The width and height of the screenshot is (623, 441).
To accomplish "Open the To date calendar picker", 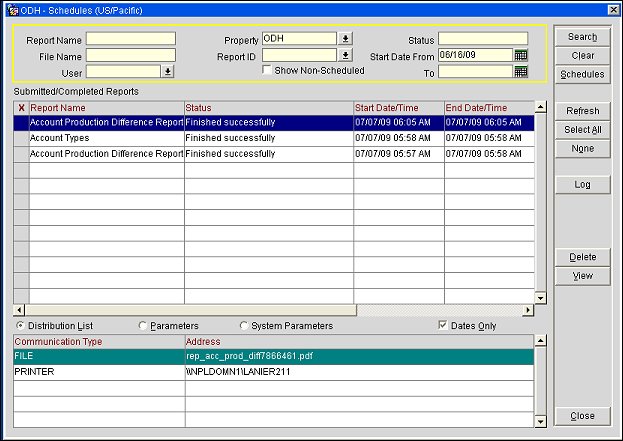I will tap(520, 71).
